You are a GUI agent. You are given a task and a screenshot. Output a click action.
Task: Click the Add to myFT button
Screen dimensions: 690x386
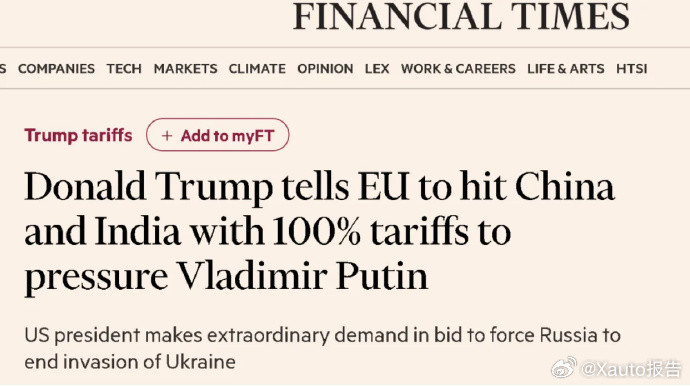[x=218, y=135]
